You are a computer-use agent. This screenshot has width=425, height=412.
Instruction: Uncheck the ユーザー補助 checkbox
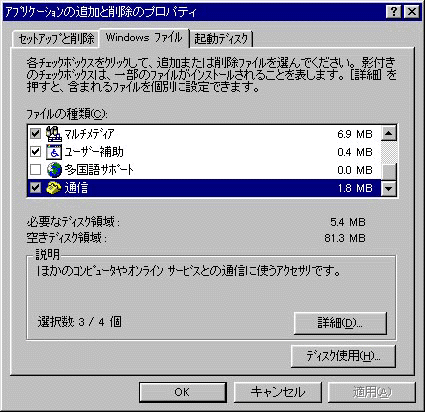[35, 152]
